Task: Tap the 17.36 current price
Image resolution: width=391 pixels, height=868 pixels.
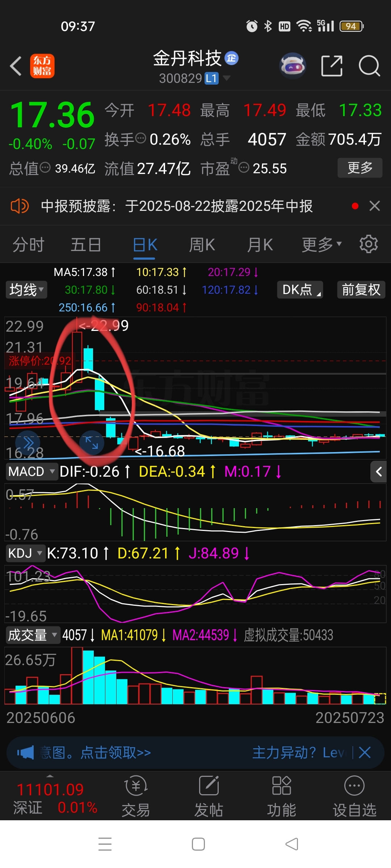Action: pyautogui.click(x=52, y=115)
